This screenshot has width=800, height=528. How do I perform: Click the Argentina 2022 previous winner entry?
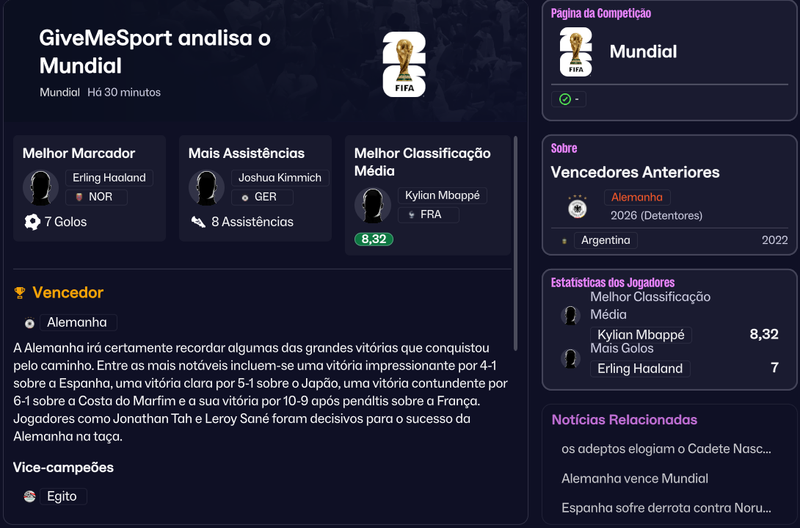[670, 240]
